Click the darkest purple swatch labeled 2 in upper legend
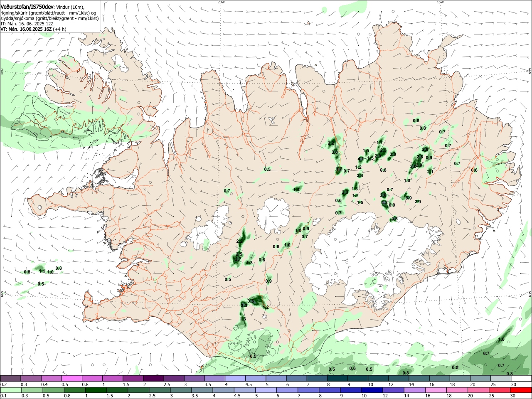 point(153,378)
